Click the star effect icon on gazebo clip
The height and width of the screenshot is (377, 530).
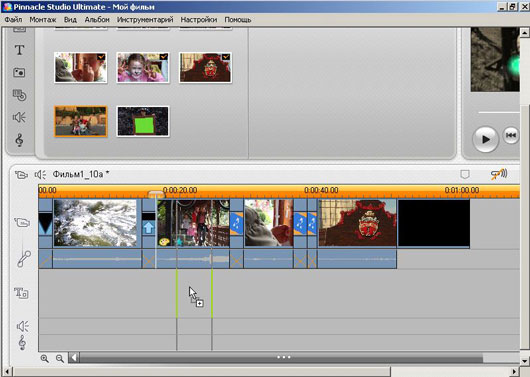pyautogui.click(x=179, y=242)
